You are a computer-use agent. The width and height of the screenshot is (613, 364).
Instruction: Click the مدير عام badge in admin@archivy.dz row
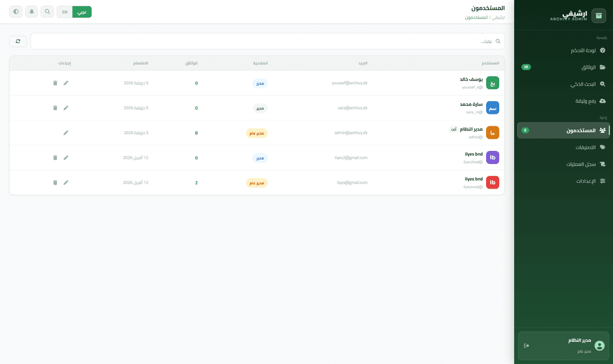[257, 134]
